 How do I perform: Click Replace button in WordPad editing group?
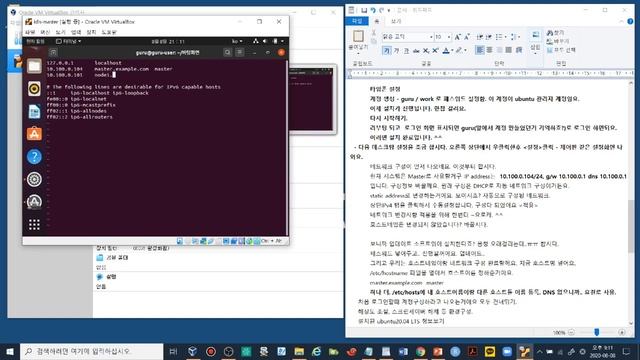point(558,41)
